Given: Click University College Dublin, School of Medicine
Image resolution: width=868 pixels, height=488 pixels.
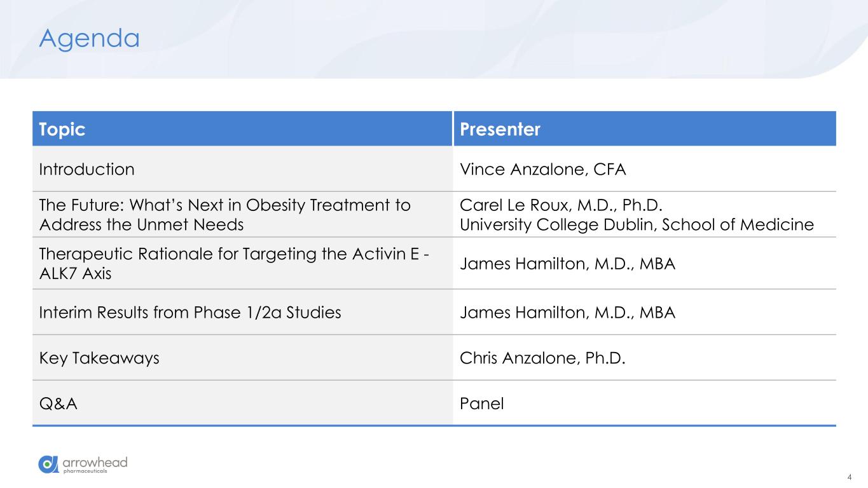Looking at the screenshot, I should pyautogui.click(x=637, y=224).
